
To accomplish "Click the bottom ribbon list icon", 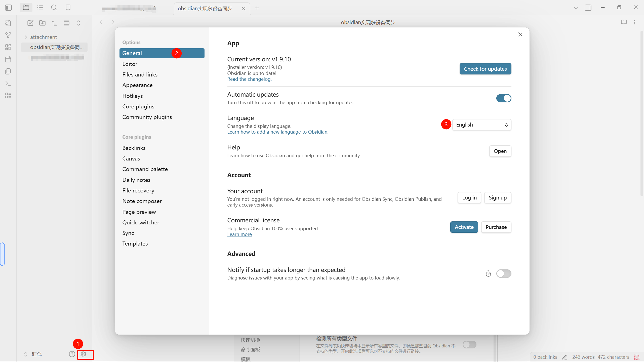I will point(8,96).
